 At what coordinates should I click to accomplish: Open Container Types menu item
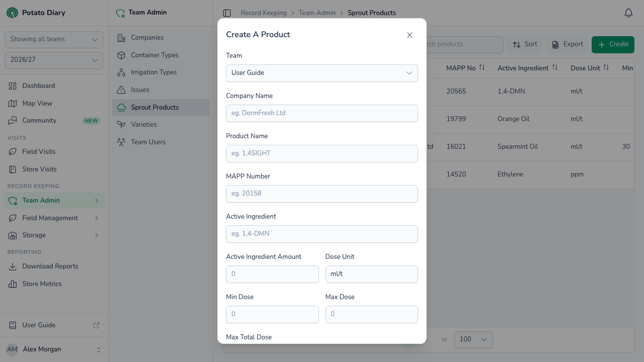[161, 55]
